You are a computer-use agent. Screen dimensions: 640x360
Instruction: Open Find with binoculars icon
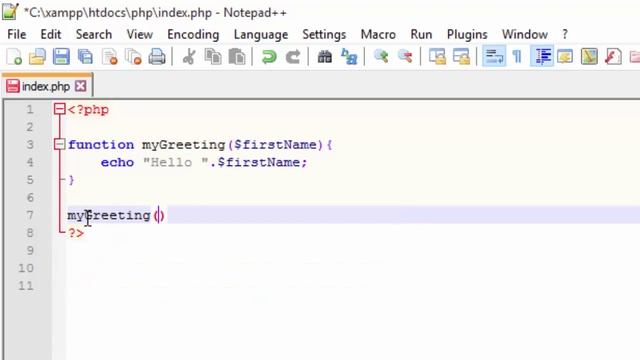324,57
